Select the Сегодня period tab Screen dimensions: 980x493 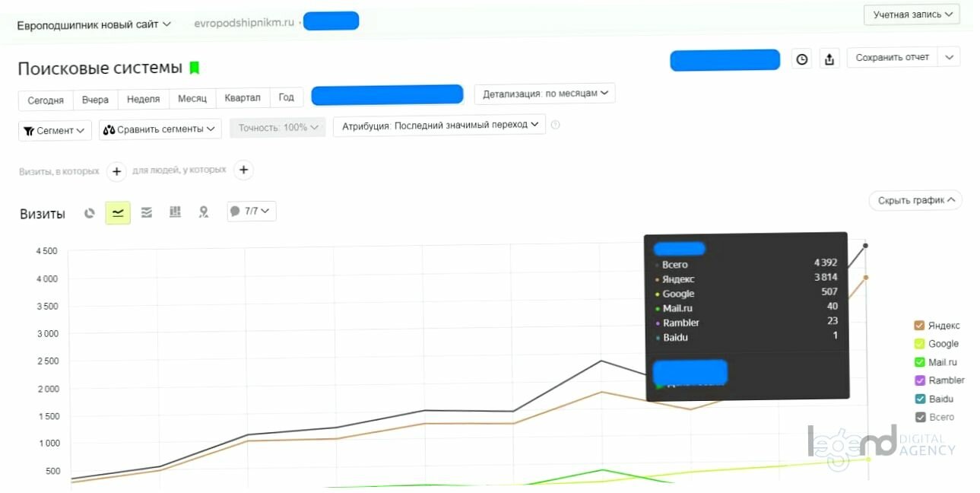(46, 100)
